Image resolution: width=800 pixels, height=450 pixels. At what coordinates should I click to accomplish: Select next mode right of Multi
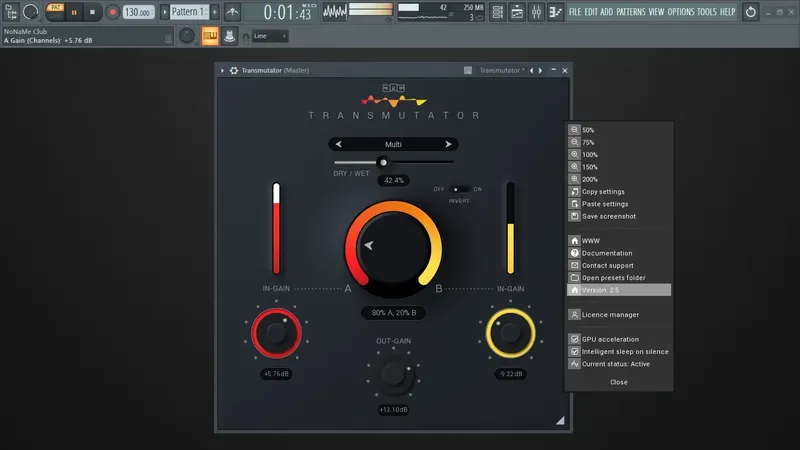448,144
